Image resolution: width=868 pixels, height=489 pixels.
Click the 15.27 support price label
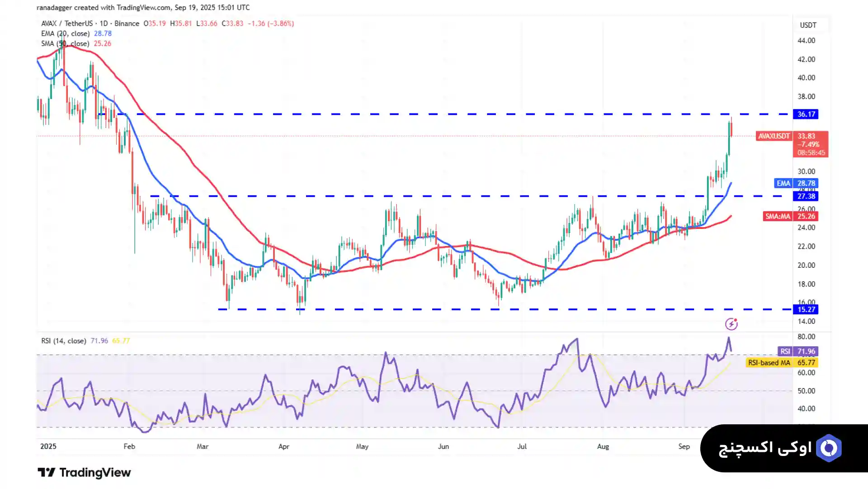(806, 309)
